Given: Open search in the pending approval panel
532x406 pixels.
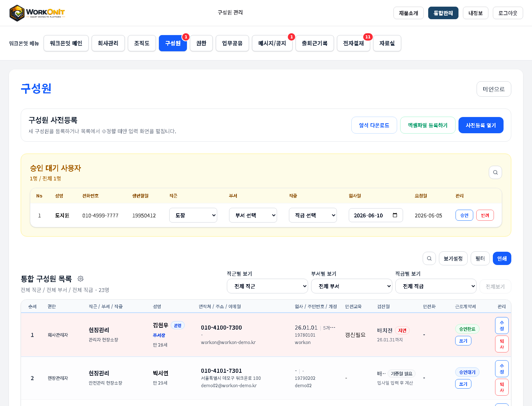Looking at the screenshot, I should pyautogui.click(x=495, y=172).
